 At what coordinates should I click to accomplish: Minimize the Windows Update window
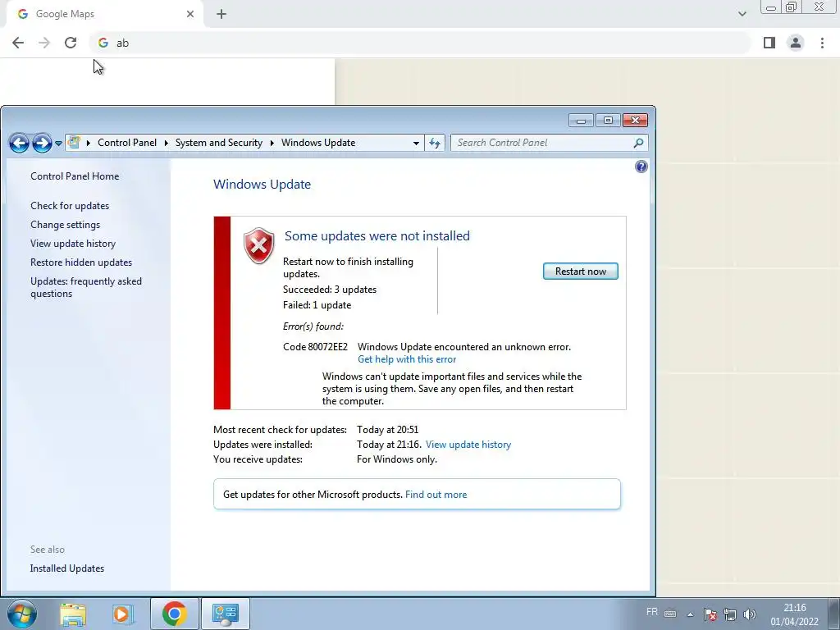point(581,121)
